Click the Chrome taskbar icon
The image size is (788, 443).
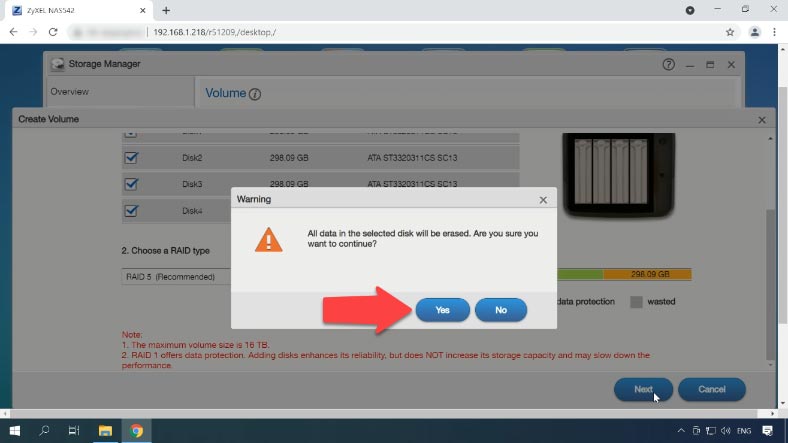point(136,431)
